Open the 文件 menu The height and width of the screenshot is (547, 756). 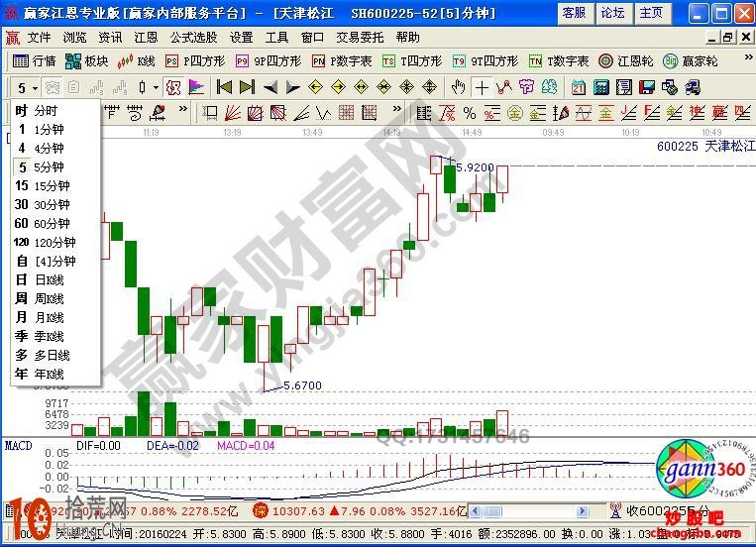point(39,37)
